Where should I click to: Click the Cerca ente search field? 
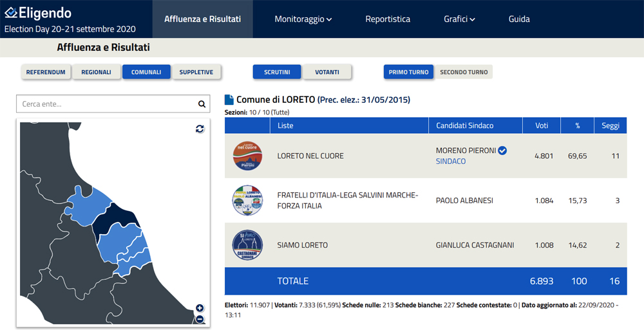click(106, 104)
